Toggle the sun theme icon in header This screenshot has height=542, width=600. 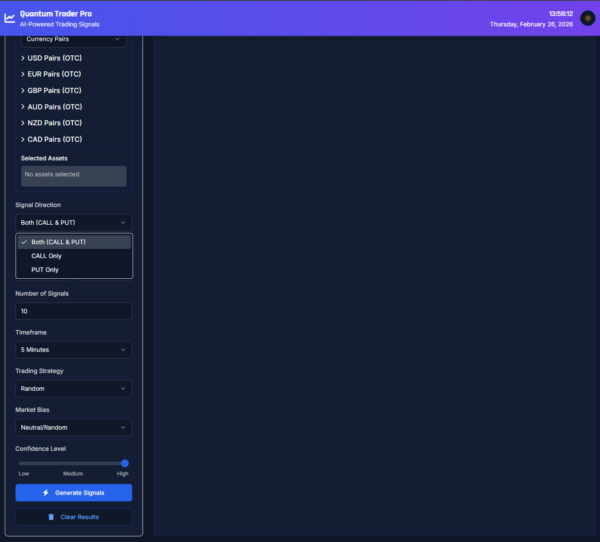coord(587,18)
